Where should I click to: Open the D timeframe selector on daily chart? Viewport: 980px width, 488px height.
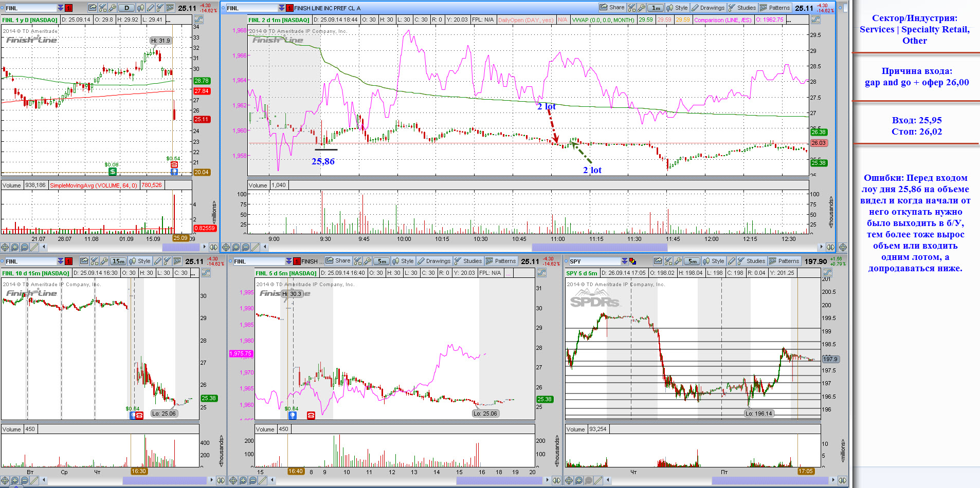click(126, 8)
